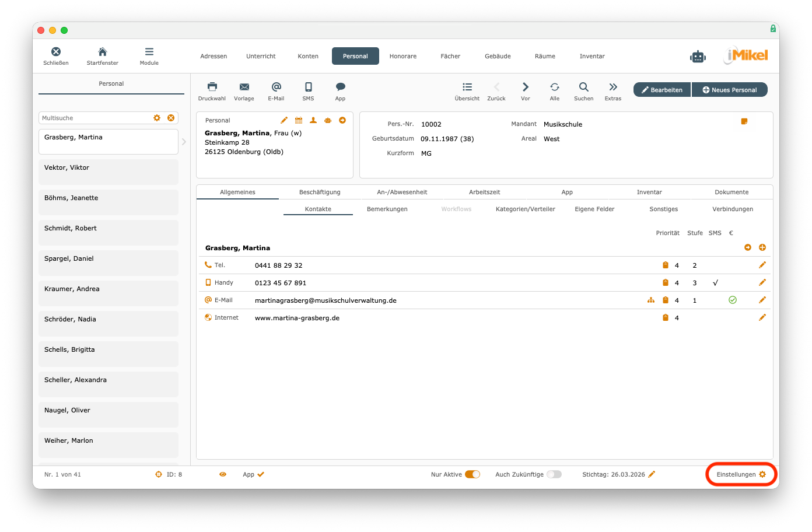Enable the Auch Zukünftige switch

click(554, 474)
